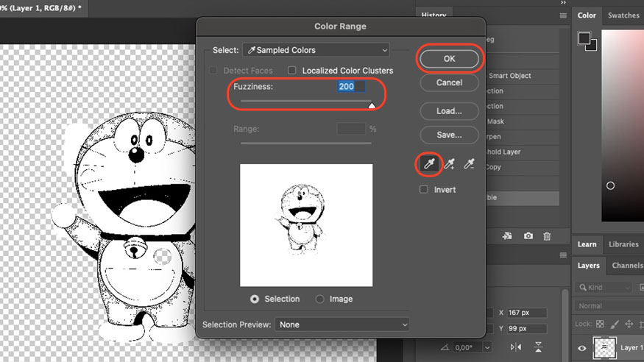This screenshot has height=362, width=644.
Task: Select the Mask history state
Action: point(522,121)
